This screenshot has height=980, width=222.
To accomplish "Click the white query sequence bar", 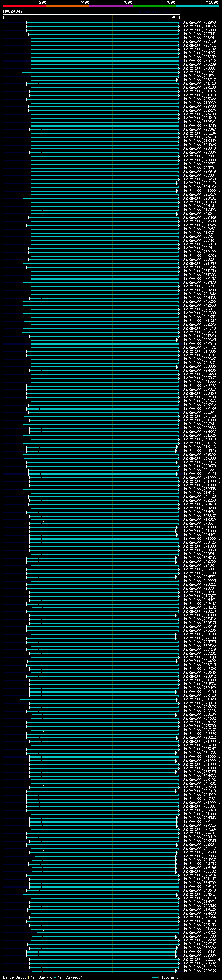I will (x=92, y=15).
